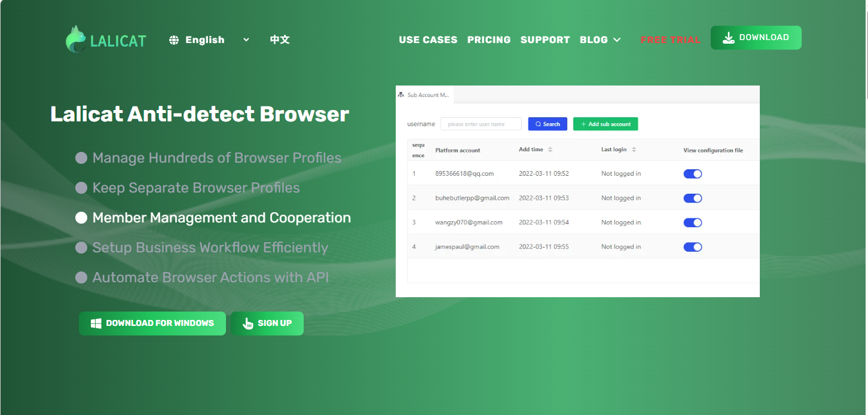Screen dimensions: 868x415
Task: Click the Windows logo on the download button
Action: click(x=96, y=324)
